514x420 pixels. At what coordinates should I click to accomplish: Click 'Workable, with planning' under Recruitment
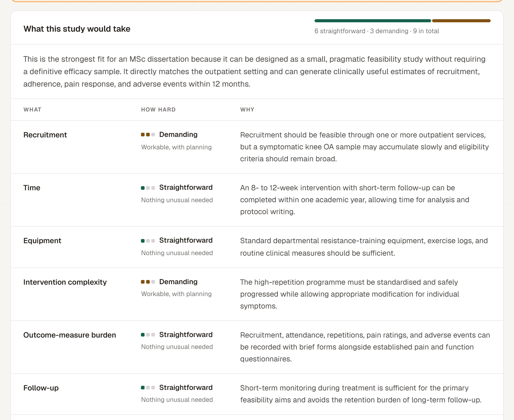[176, 147]
